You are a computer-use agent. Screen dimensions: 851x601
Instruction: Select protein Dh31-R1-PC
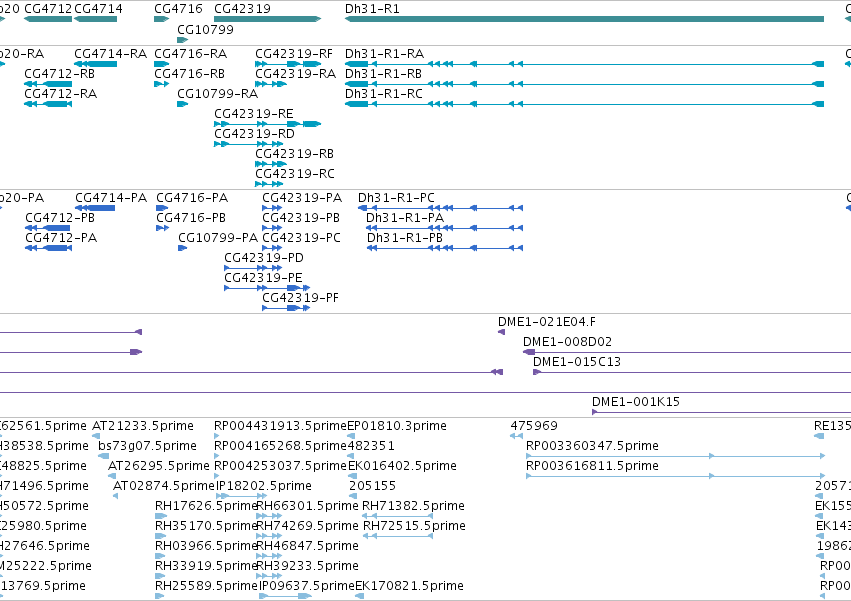click(440, 208)
